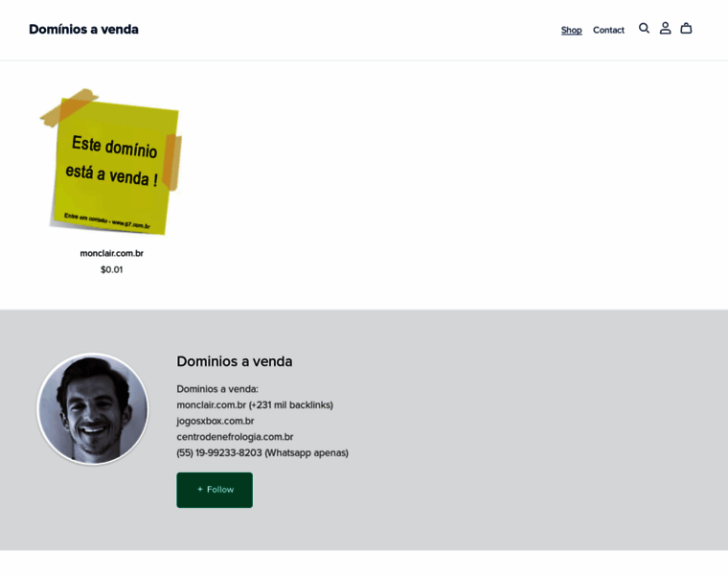
Task: Click the jogosxbox.com.br text line
Action: click(216, 421)
